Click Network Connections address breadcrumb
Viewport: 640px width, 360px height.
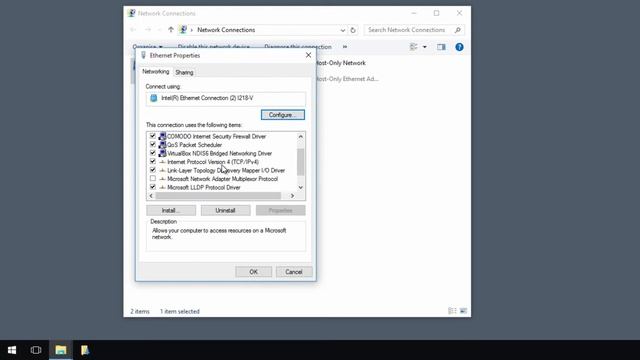tap(226, 30)
